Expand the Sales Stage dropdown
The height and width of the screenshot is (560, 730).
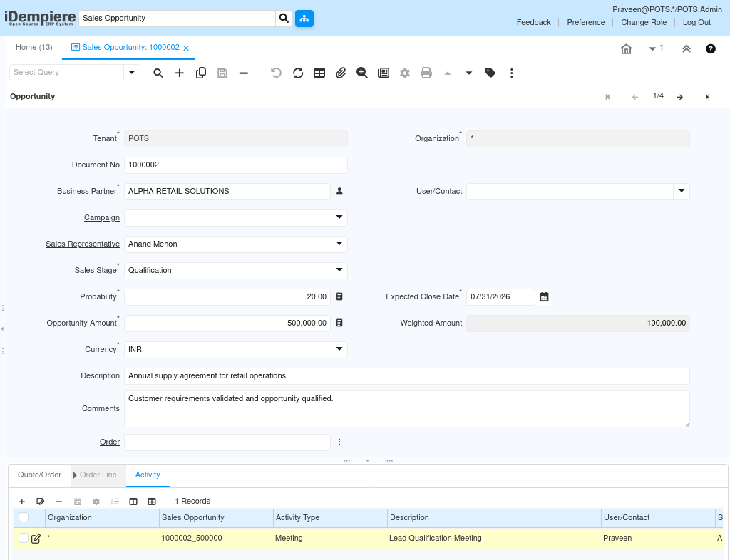339,270
